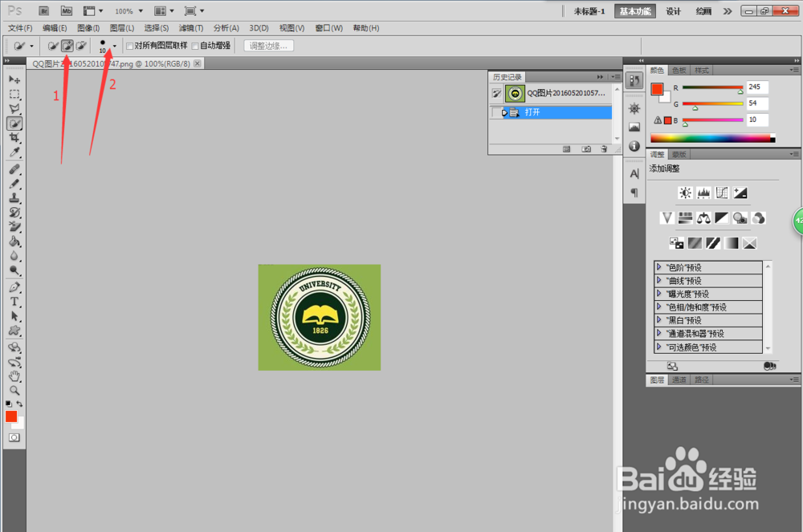Switch to the 设计 workspace
803x532 pixels.
673,10
